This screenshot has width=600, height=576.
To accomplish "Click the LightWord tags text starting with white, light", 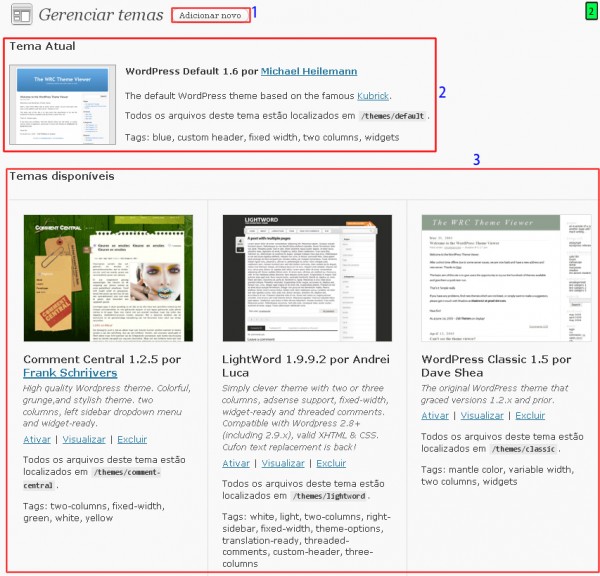I will pos(306,540).
